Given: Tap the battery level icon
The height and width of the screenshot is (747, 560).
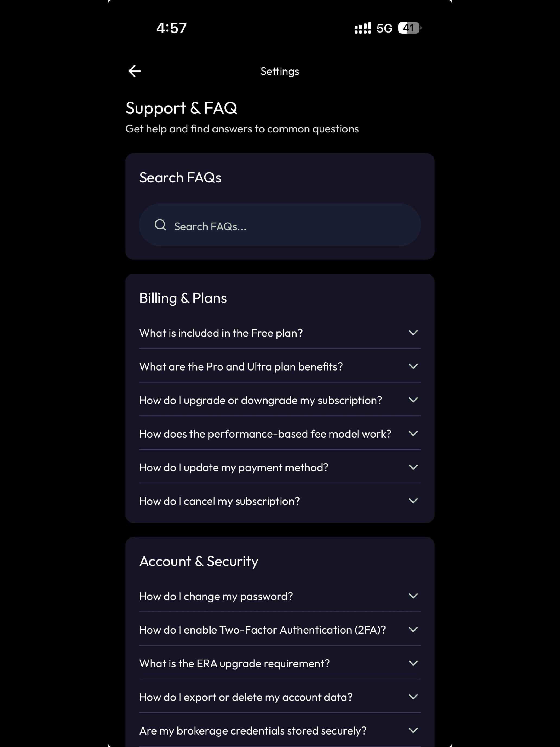Looking at the screenshot, I should [x=409, y=28].
